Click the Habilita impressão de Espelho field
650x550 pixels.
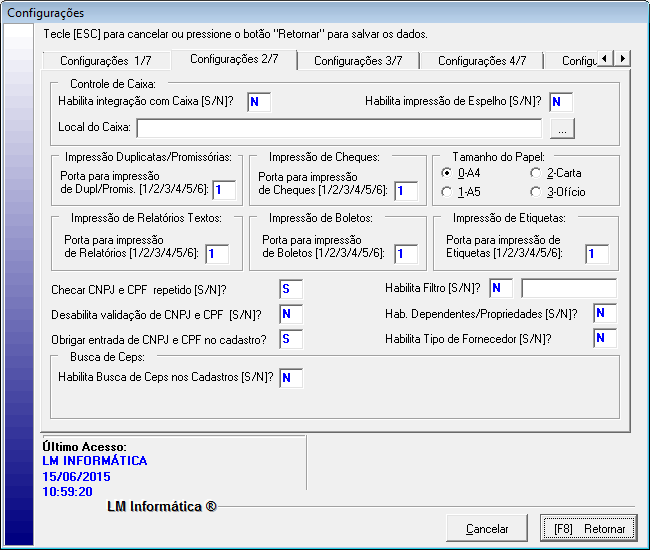pos(561,101)
